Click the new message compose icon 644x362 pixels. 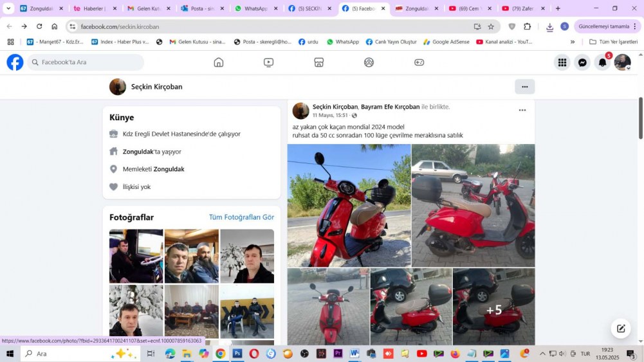(621, 329)
